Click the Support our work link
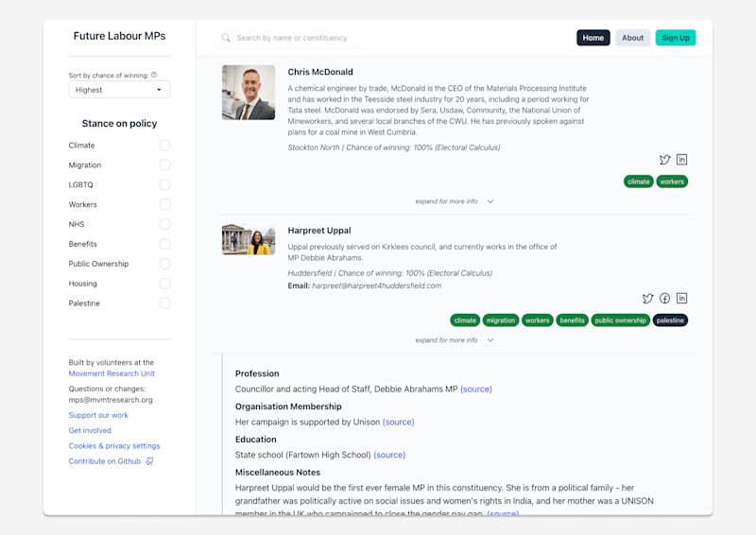This screenshot has height=535, width=756. point(98,415)
